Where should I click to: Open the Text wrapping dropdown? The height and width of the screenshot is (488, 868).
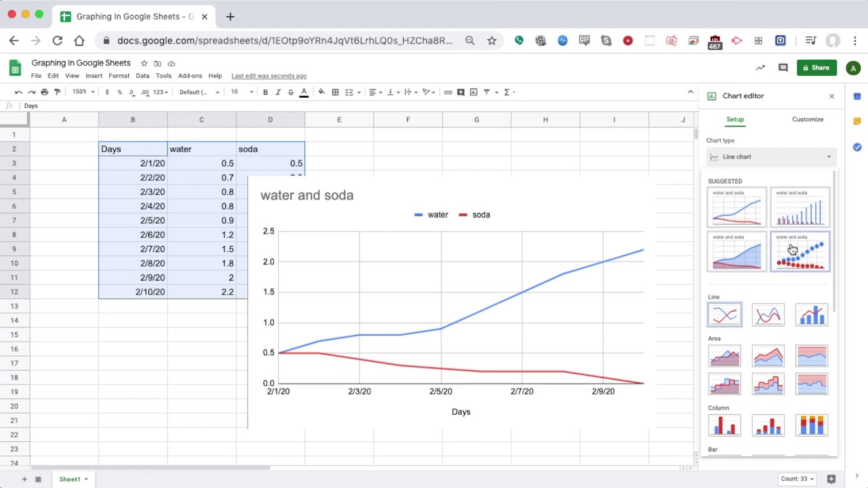pos(410,92)
